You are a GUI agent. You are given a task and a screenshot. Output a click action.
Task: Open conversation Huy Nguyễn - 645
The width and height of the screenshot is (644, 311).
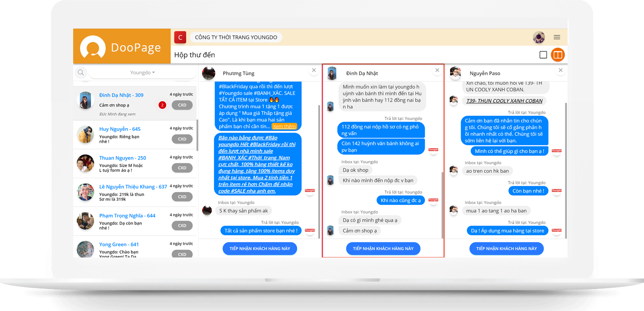coord(135,134)
